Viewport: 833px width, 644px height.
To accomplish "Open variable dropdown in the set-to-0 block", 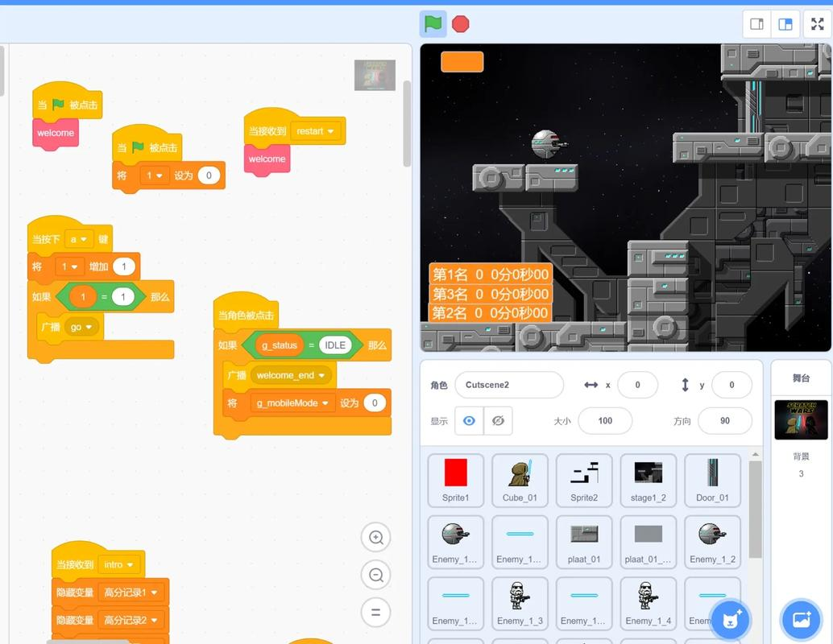I will tap(155, 175).
